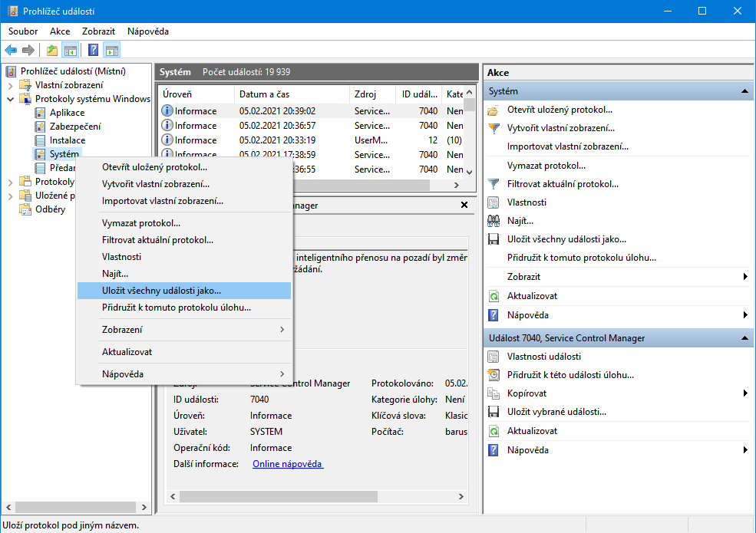Toggle the console tree pane toolbar button
The width and height of the screenshot is (756, 533).
[x=71, y=51]
